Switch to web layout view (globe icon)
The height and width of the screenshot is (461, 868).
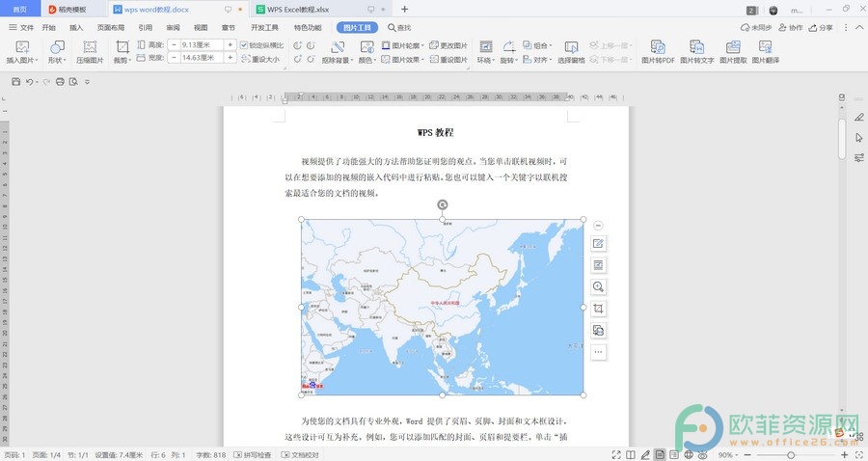688,455
